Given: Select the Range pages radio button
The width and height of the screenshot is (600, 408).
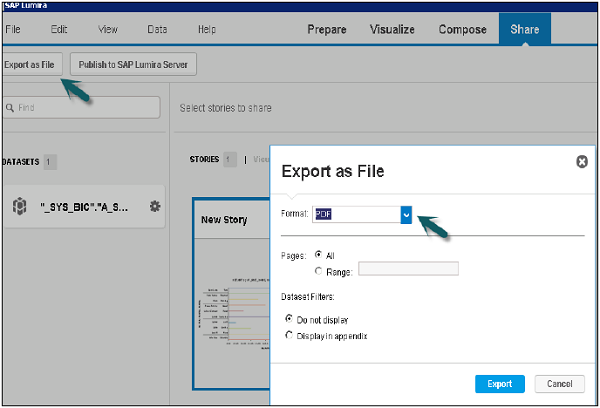Looking at the screenshot, I should pos(318,269).
